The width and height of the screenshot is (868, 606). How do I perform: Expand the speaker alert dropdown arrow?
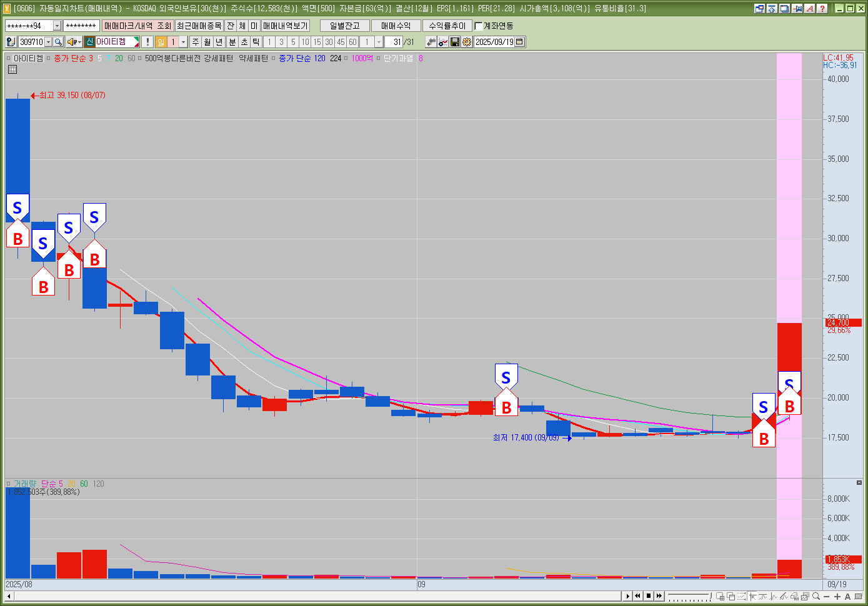point(80,42)
